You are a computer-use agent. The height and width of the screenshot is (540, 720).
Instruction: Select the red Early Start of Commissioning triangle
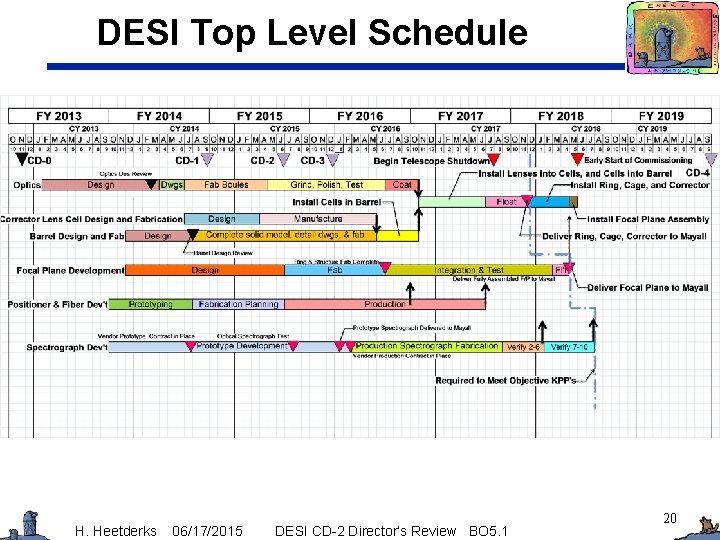point(577,159)
